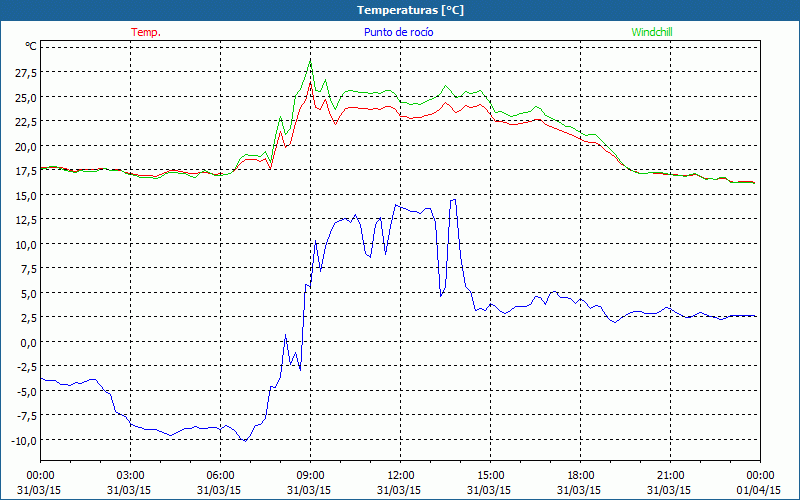Click the '01/04/15' date label

[x=759, y=490]
